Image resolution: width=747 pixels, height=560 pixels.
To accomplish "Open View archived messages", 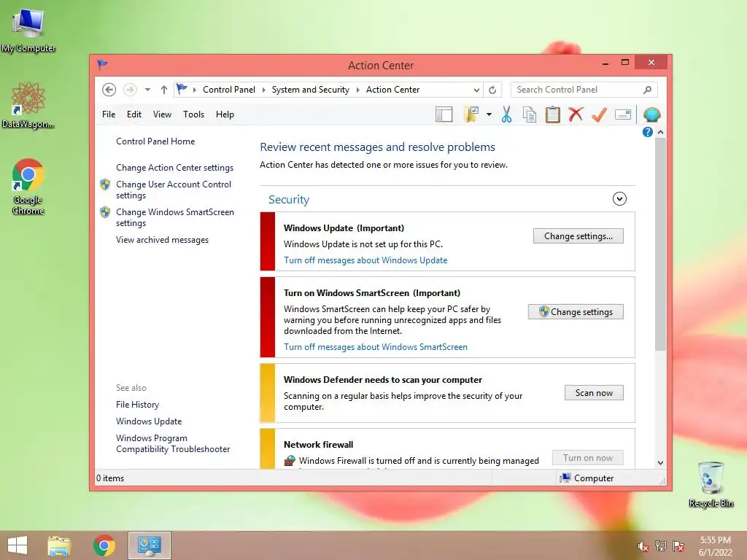I will coord(162,240).
